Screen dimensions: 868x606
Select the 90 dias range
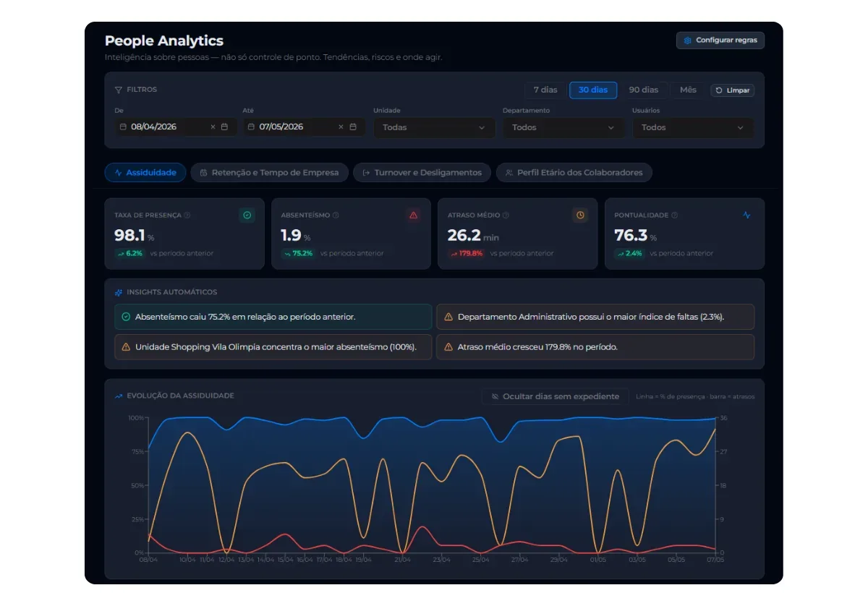(644, 90)
